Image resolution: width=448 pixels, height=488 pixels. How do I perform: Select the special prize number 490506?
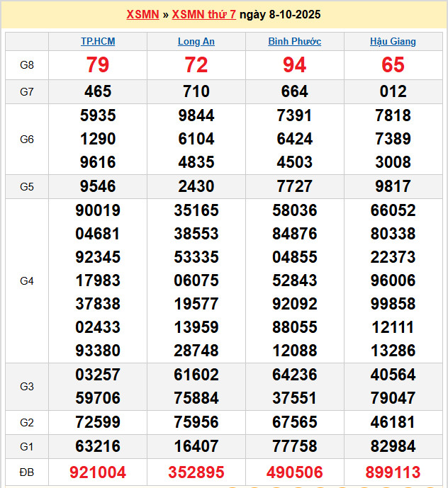[294, 472]
